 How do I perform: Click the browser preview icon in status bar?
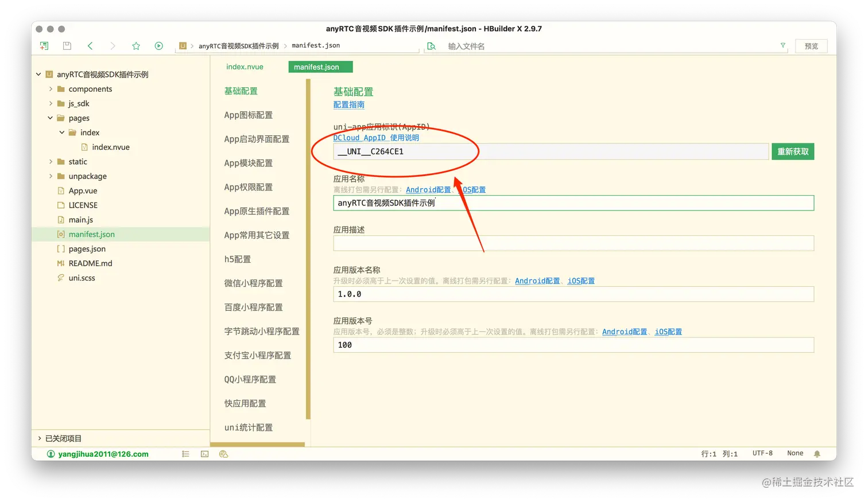(x=224, y=454)
